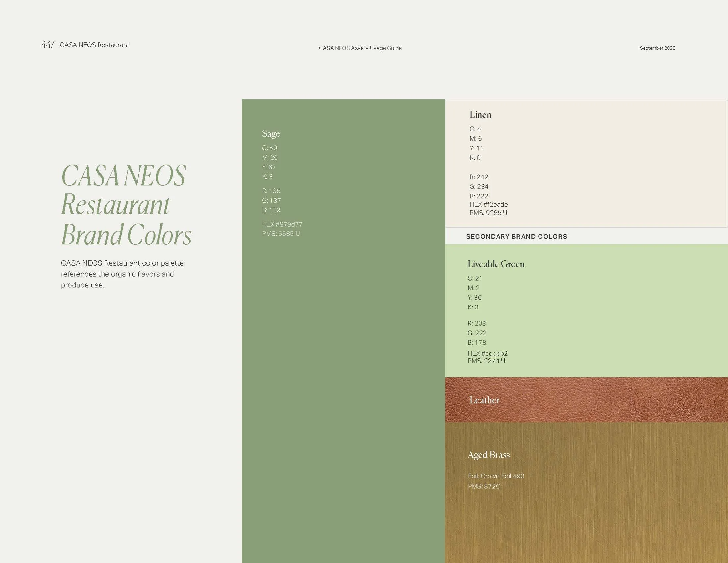The image size is (728, 563).
Task: Click Liveable Green value 'R: 203'
Action: (477, 324)
